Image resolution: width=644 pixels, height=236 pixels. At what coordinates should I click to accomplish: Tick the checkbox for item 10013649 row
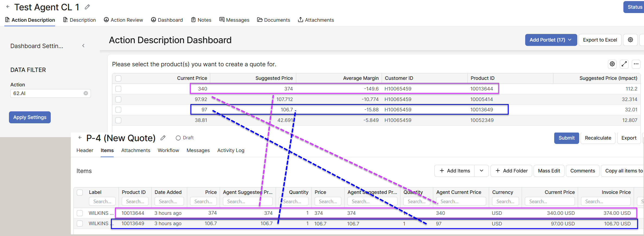pos(80,224)
